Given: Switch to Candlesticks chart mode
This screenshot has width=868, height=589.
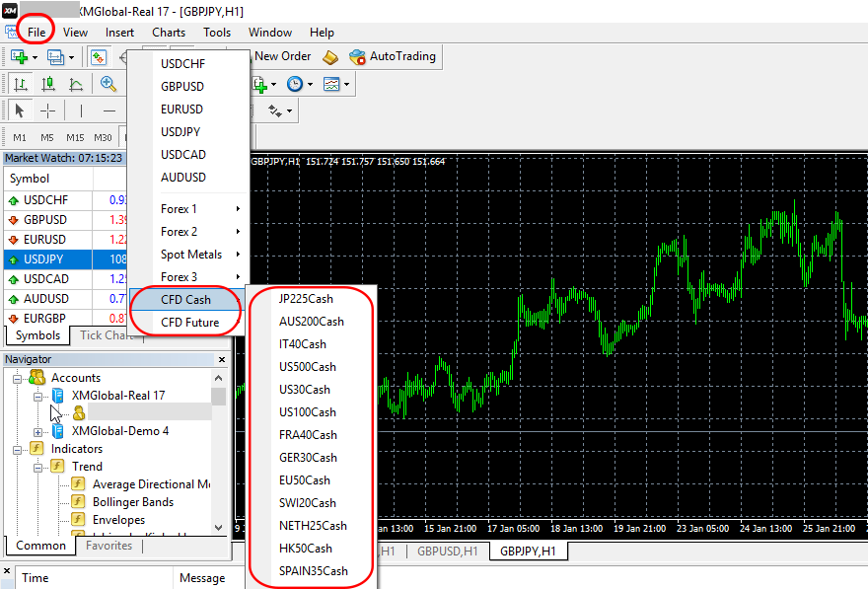Looking at the screenshot, I should click(48, 84).
